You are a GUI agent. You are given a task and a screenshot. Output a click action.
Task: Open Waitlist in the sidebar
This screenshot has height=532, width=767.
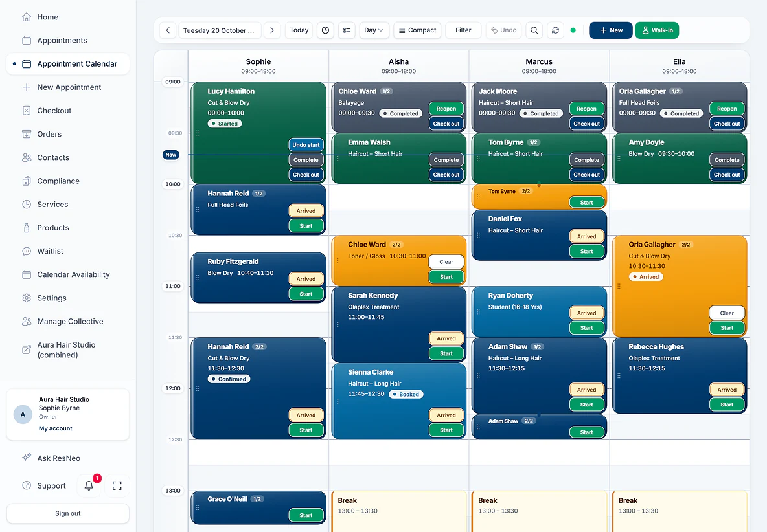tap(68, 251)
